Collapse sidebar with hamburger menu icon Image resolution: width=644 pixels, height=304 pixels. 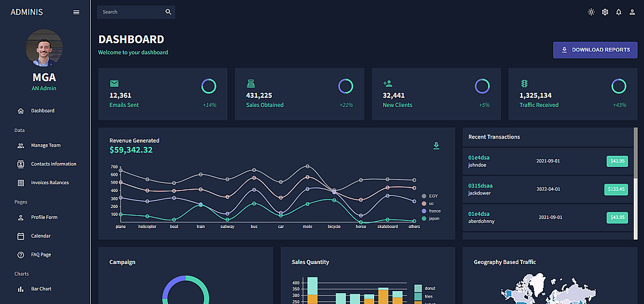(77, 12)
